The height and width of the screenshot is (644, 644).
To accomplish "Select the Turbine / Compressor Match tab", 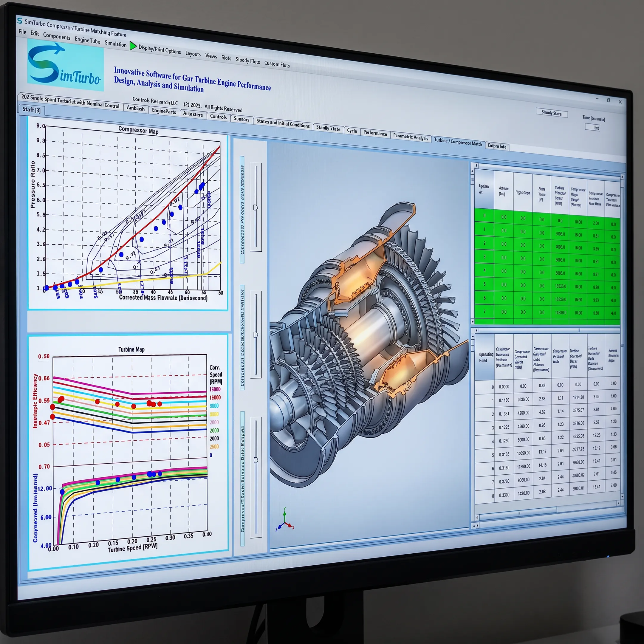I will pos(458,142).
